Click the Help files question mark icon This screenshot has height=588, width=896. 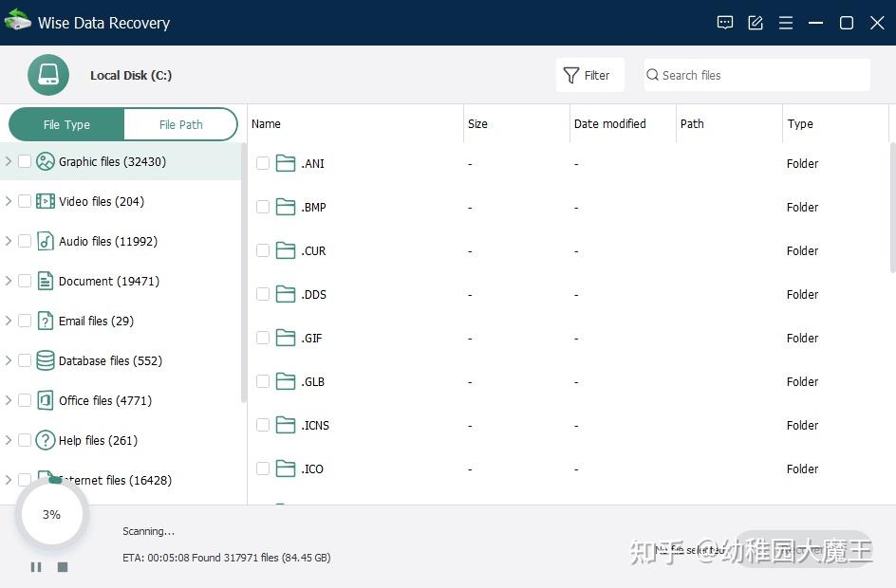tap(46, 440)
